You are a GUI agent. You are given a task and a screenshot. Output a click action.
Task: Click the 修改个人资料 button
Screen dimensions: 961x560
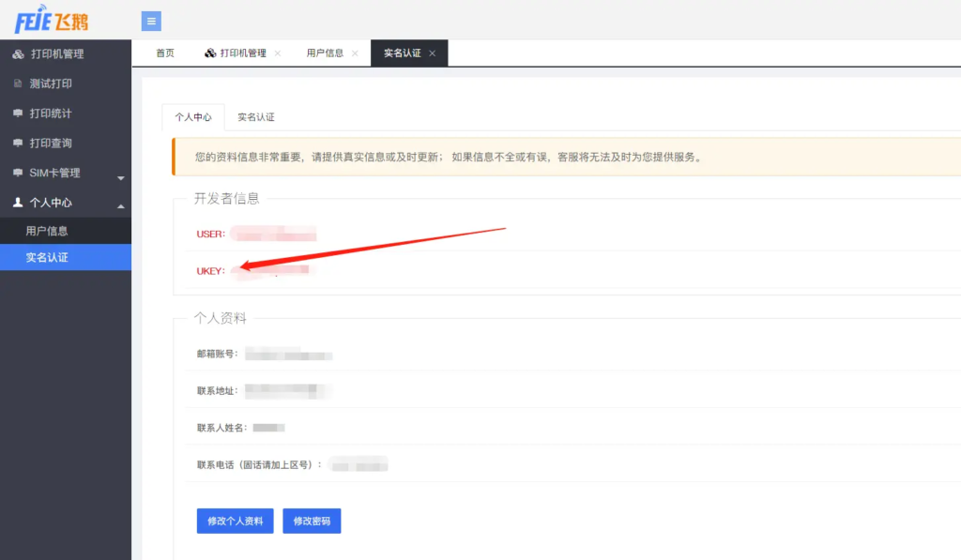(235, 521)
